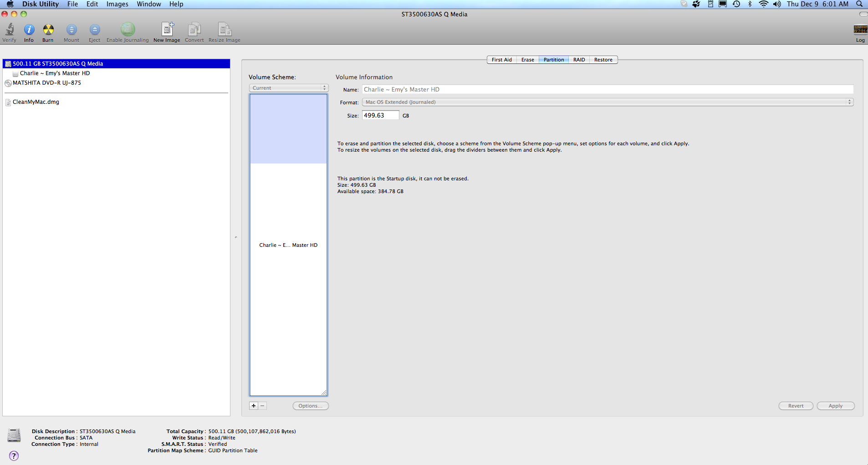
Task: Click the Enable Journaling toolbar icon
Action: (128, 32)
